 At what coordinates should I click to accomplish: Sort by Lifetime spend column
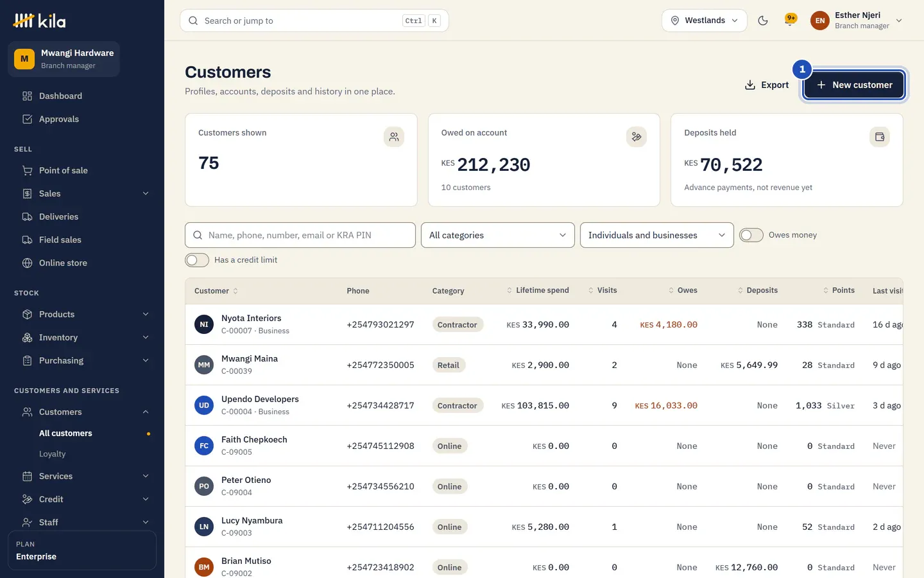point(538,290)
